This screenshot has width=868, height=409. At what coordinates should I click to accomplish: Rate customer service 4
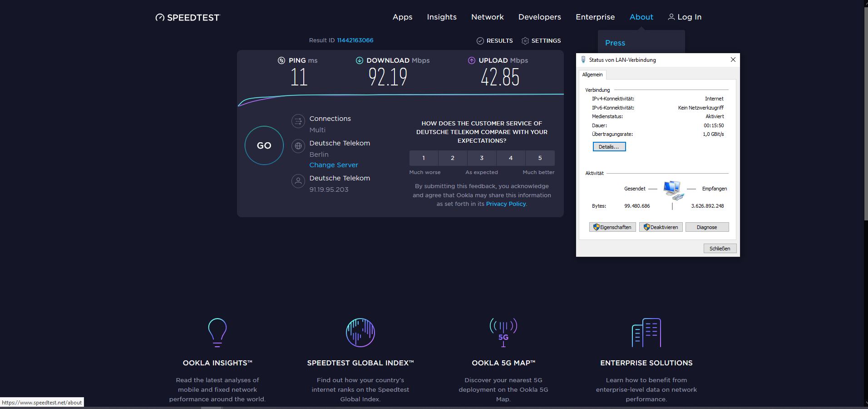511,158
